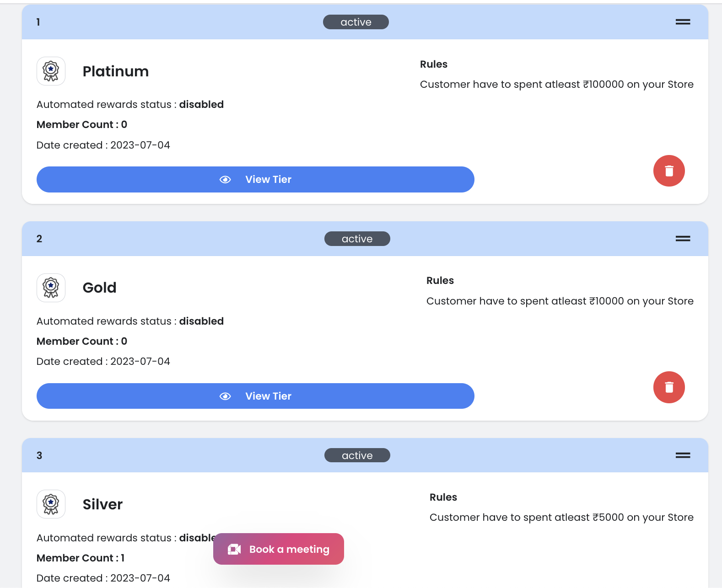Click the eye icon on Gold's View Tier
The height and width of the screenshot is (588, 722).
(x=225, y=396)
